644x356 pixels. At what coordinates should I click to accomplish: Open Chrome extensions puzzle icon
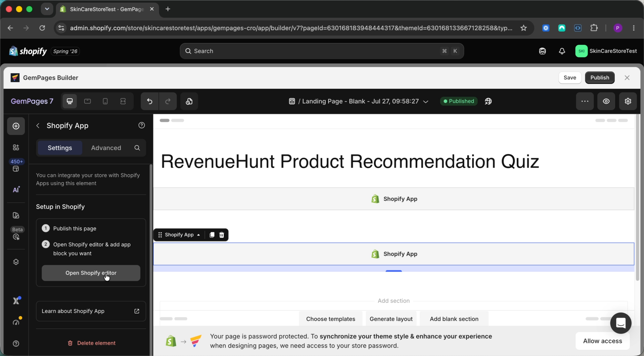coord(594,28)
